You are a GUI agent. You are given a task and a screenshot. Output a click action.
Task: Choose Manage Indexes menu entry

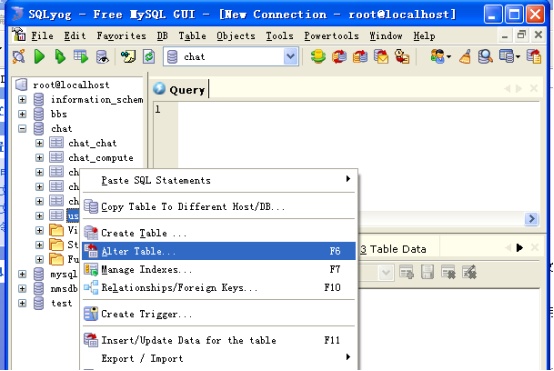click(219, 269)
